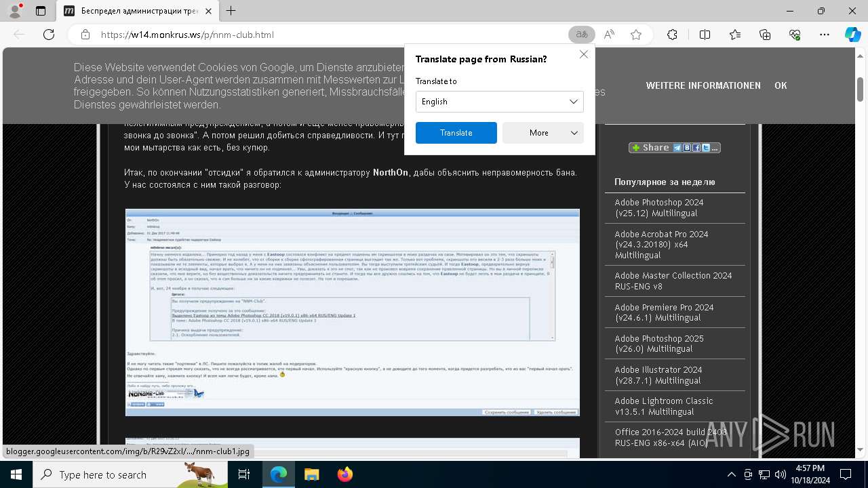The width and height of the screenshot is (868, 488).
Task: Open Adobe Photoshop 2025 (v26.0) link
Action: click(659, 343)
